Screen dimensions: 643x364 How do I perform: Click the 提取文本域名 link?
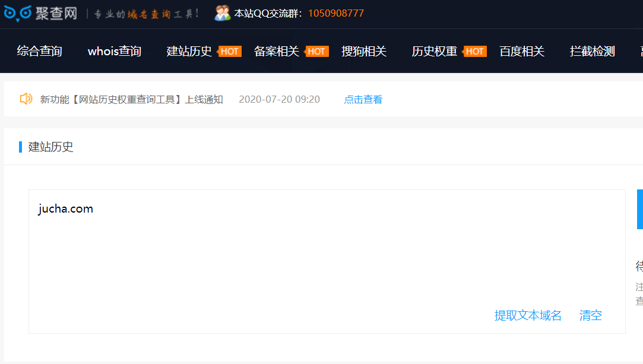pyautogui.click(x=527, y=315)
